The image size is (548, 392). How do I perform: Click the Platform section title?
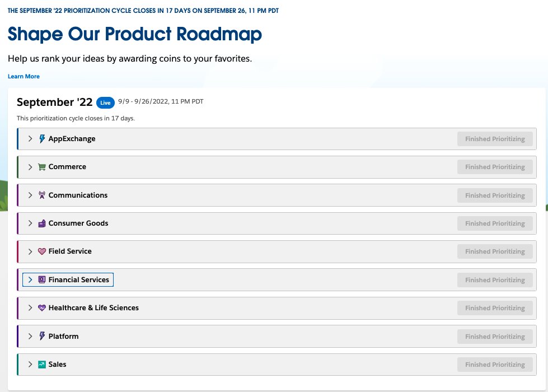tap(63, 336)
